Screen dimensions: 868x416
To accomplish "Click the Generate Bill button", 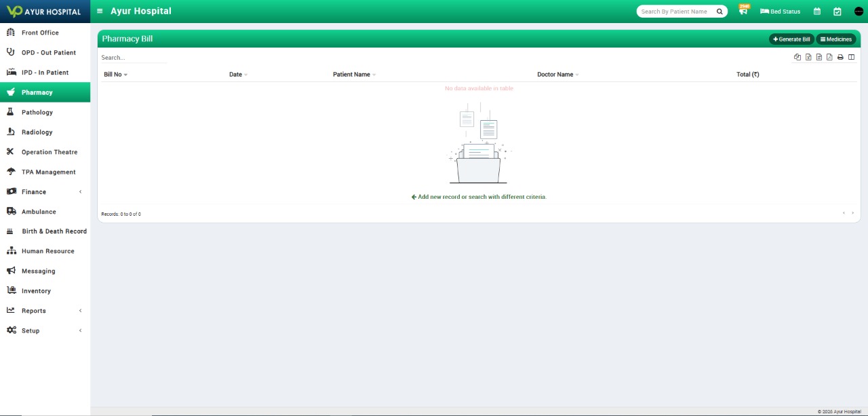I will coord(791,39).
